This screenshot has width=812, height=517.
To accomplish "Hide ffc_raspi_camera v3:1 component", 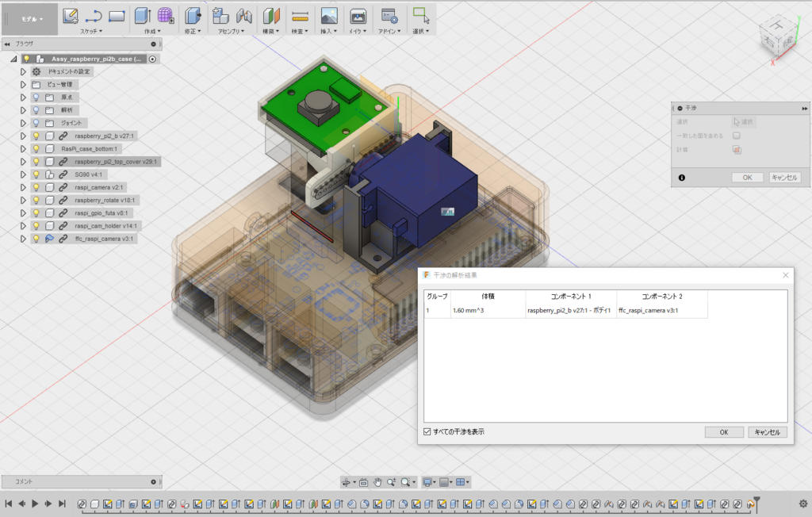I will (36, 239).
